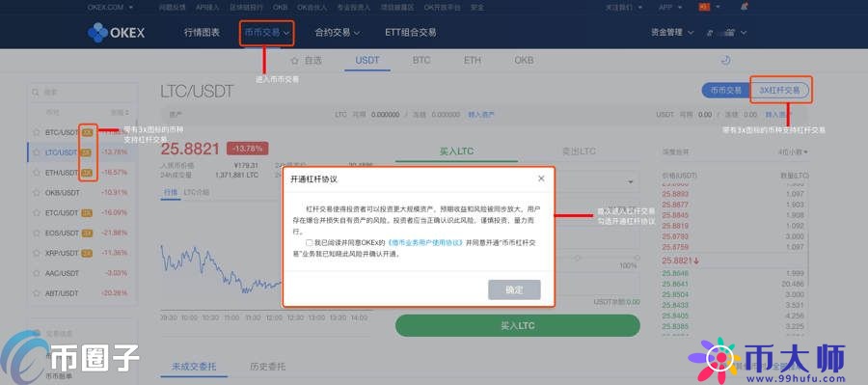
Task: Set amount slider to 100% point
Action: 637,259
